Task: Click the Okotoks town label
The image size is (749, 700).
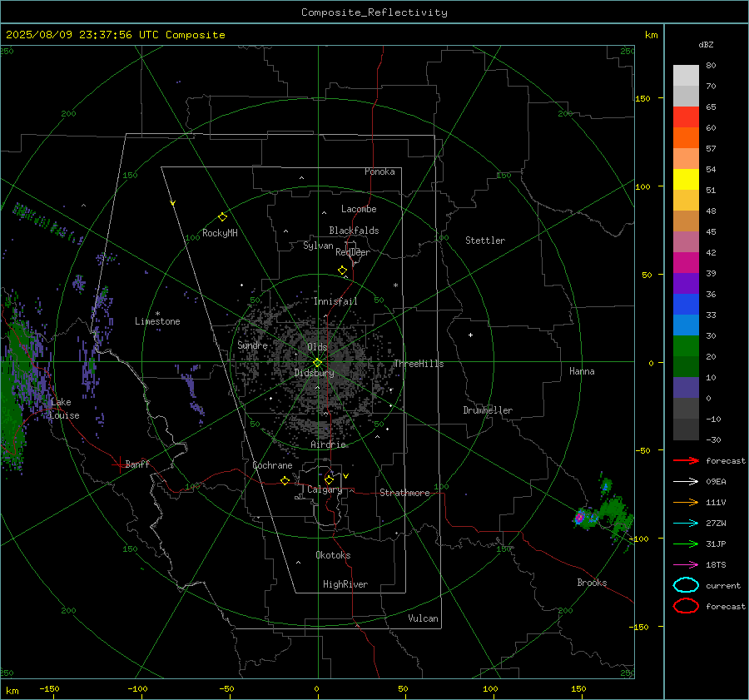Action: [x=333, y=555]
